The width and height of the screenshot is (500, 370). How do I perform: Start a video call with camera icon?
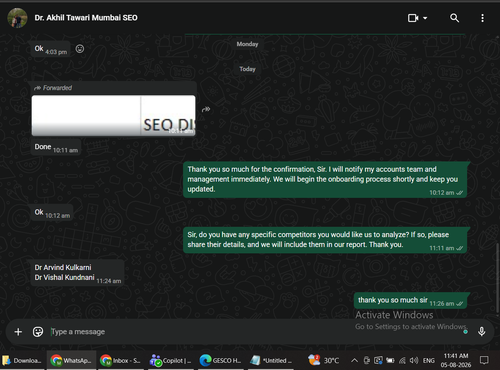[x=413, y=18]
